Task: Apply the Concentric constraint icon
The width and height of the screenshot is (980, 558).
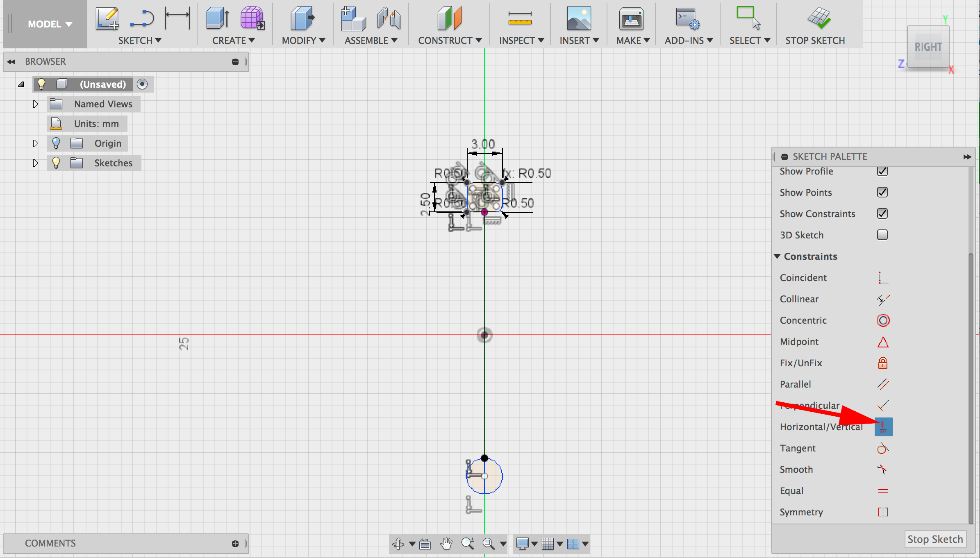Action: 883,320
